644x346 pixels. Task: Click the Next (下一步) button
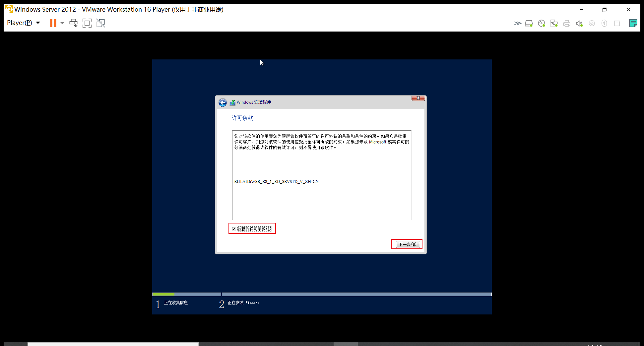[408, 244]
